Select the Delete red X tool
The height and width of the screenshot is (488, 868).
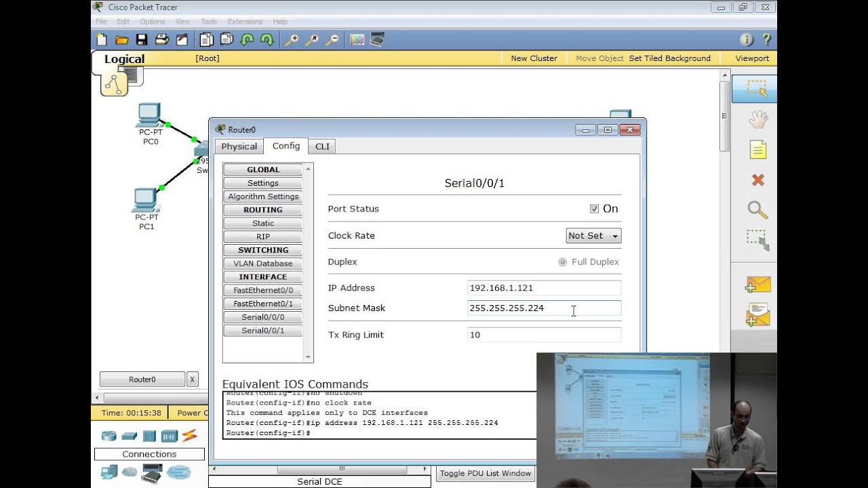pyautogui.click(x=758, y=180)
